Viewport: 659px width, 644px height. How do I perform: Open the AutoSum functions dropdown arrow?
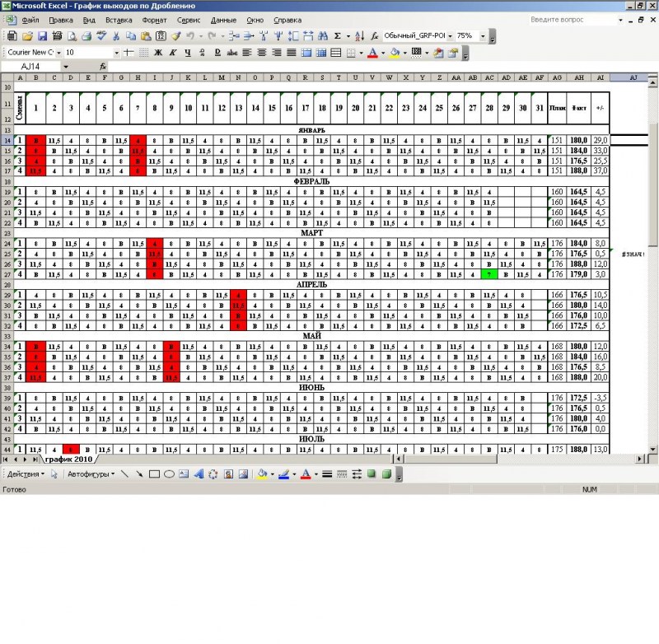coord(348,36)
